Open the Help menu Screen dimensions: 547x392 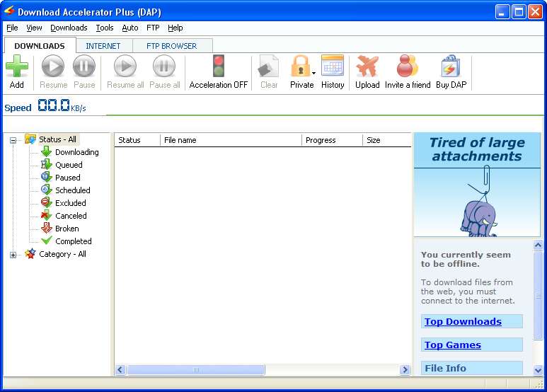click(x=175, y=28)
